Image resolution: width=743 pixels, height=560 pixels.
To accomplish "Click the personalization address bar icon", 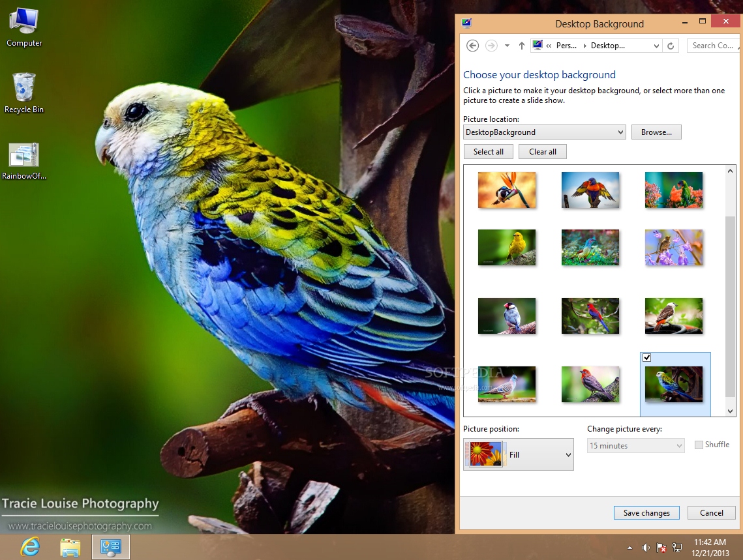I will tap(538, 45).
